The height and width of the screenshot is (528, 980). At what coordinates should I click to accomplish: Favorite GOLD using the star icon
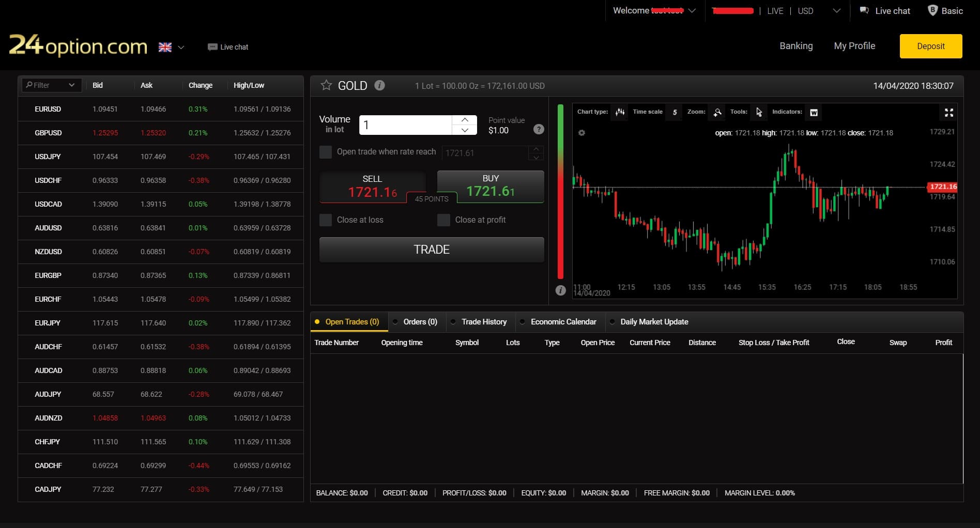tap(326, 85)
